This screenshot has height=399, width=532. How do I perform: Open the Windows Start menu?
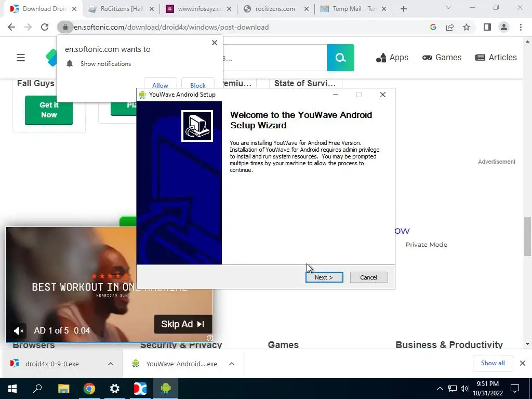12,389
